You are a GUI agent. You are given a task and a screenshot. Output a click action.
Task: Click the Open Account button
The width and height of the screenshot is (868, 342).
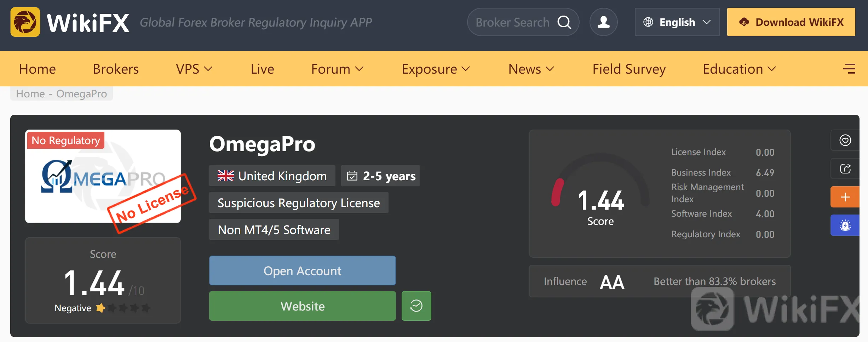pos(303,270)
